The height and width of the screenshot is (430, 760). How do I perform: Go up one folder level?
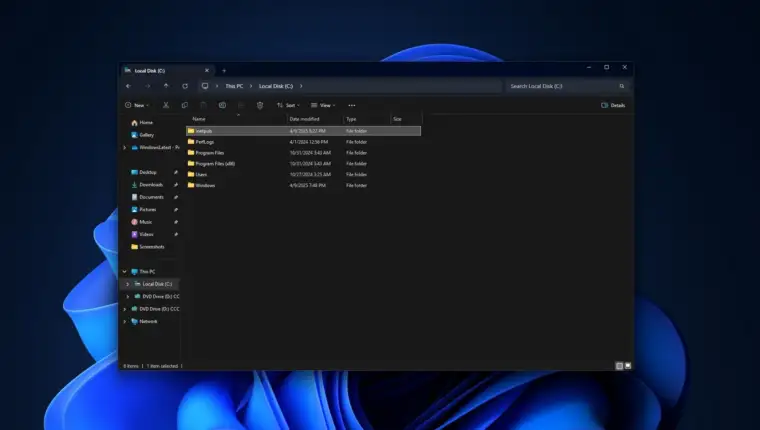166,86
